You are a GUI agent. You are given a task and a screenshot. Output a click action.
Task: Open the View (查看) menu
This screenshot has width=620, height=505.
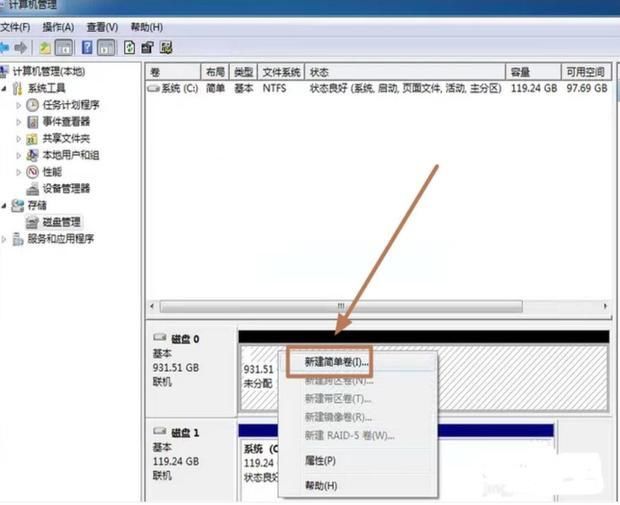[101, 27]
